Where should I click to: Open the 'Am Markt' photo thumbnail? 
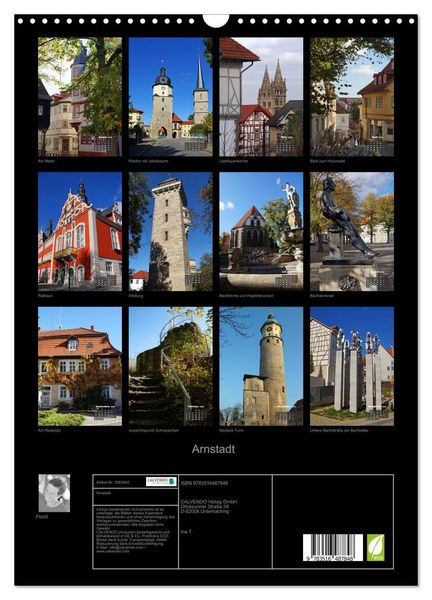(80, 97)
